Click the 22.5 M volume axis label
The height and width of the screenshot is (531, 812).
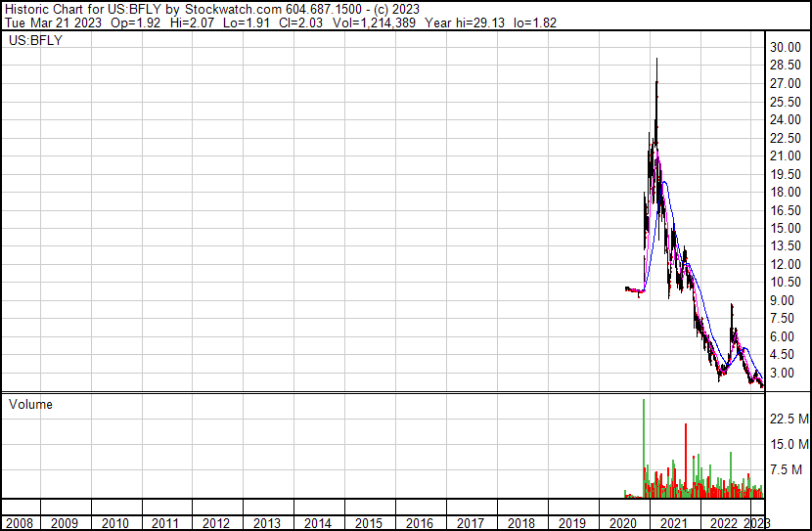[x=788, y=420]
